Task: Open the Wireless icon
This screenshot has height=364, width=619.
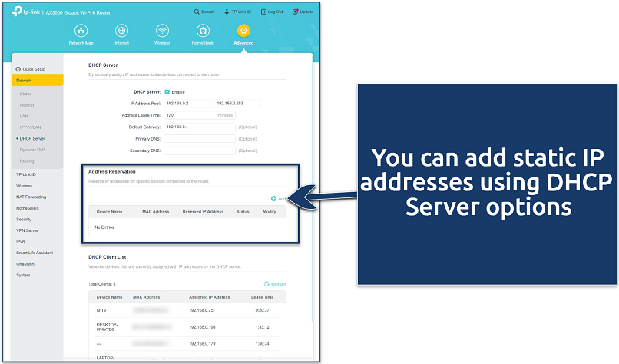Action: pos(162,31)
